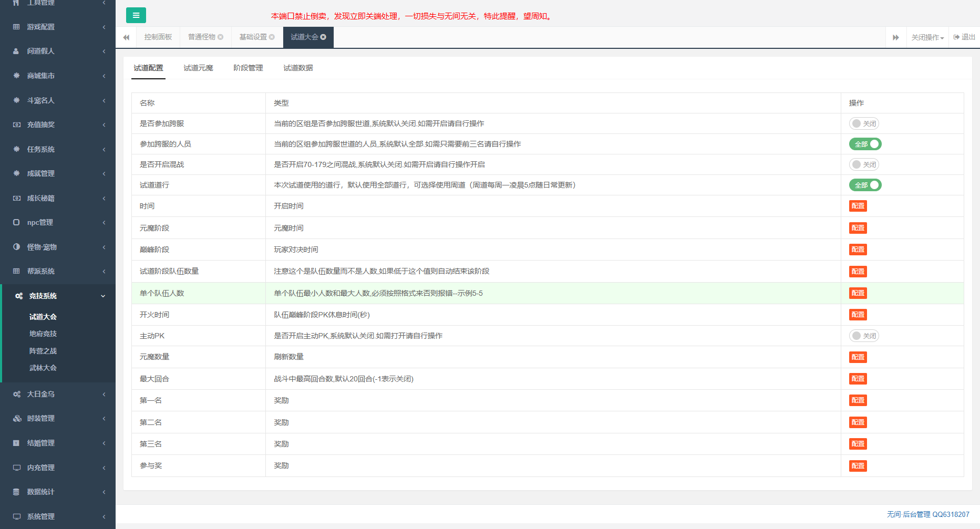
Task: Enable the 是否参加跨服 toggle switch
Action: point(864,123)
